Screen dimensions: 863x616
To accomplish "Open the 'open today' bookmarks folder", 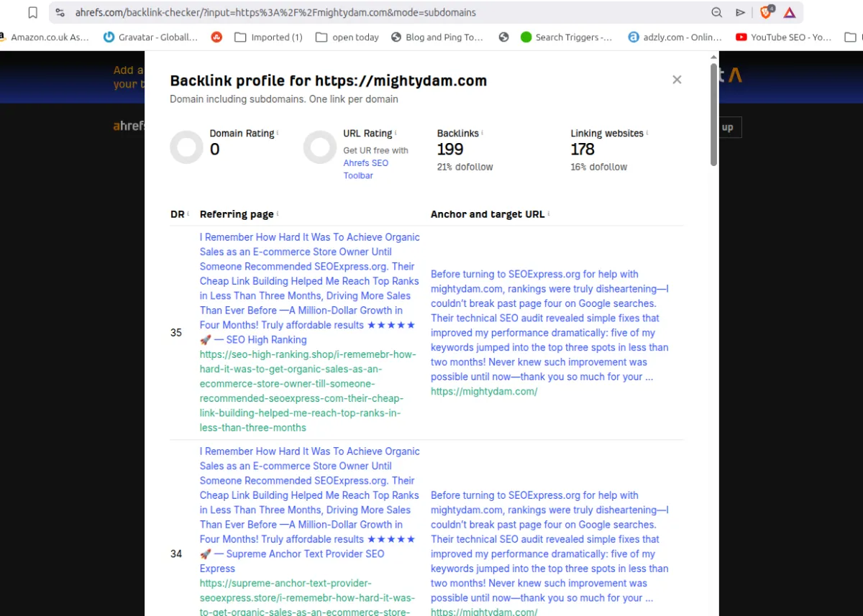I will (x=347, y=37).
